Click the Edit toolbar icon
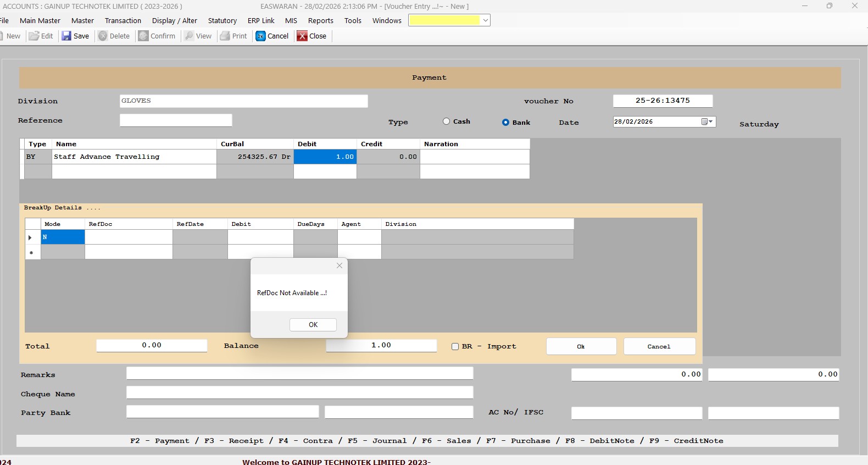This screenshot has width=868, height=465. pos(34,36)
